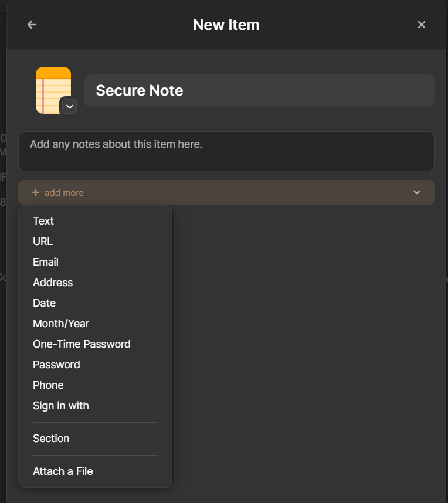Select Text from the field menu

pyautogui.click(x=43, y=221)
